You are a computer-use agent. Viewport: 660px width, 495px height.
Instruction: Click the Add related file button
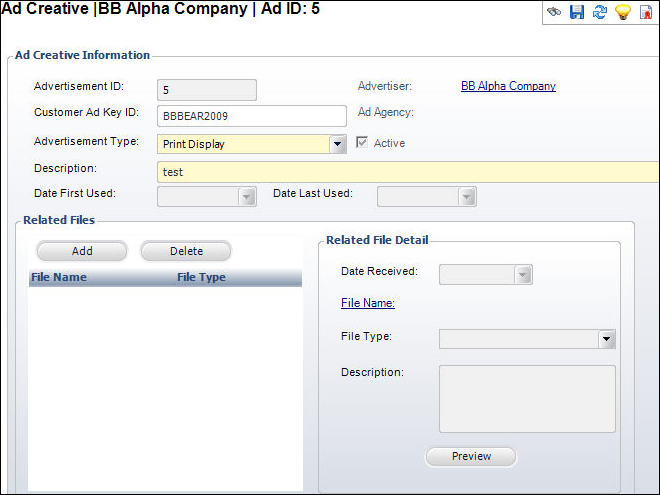[82, 251]
